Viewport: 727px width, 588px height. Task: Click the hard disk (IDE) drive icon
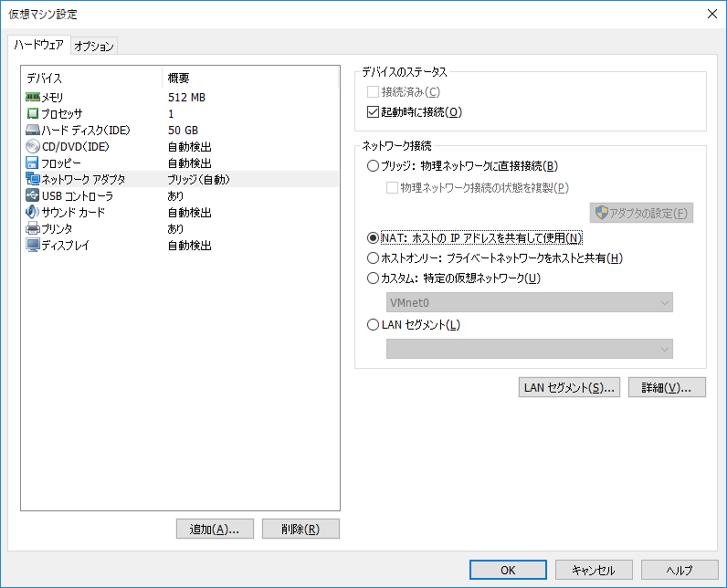point(33,131)
